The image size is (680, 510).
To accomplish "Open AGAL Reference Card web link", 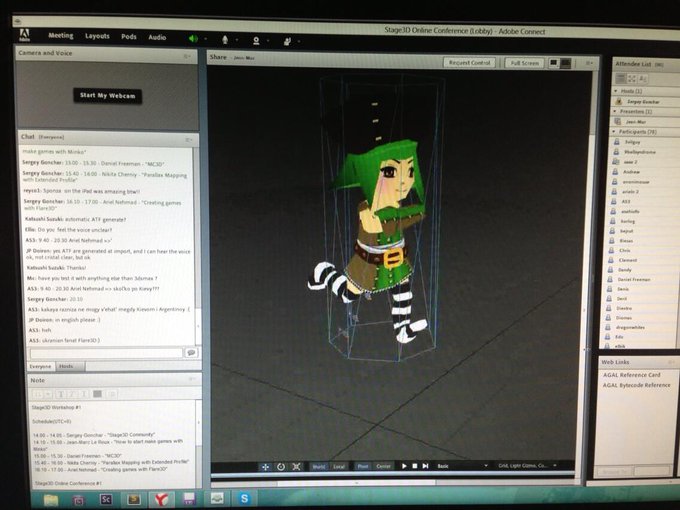I will (631, 375).
